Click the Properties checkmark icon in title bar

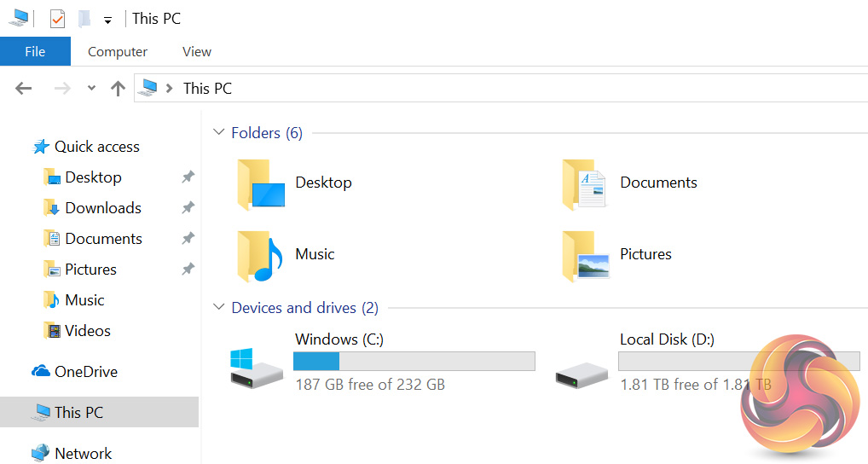pos(57,18)
